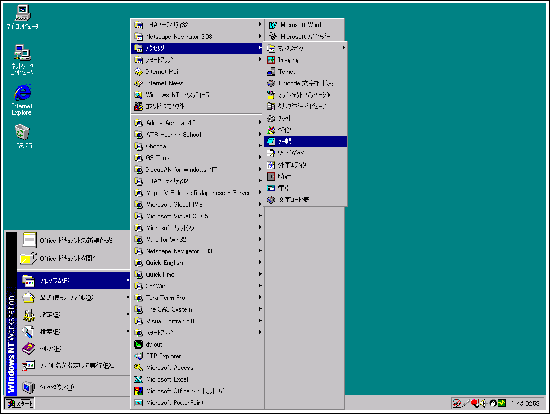Click the Microsoft Access key icon
550x414 pixels.
139,368
